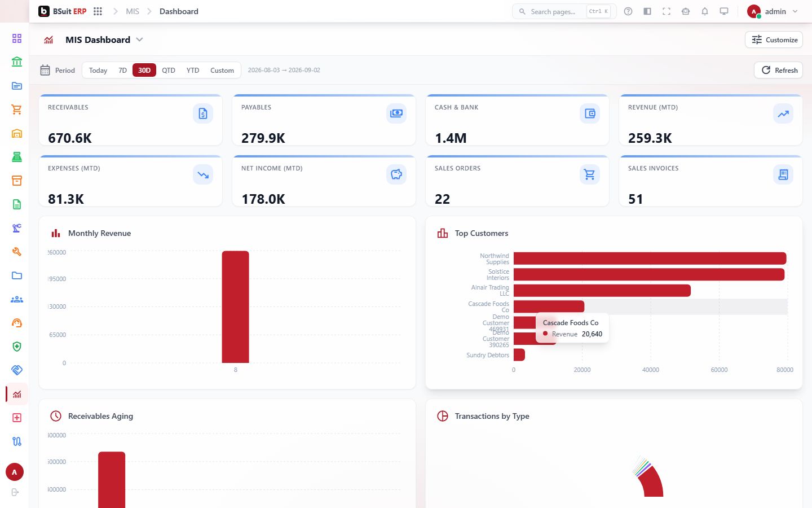Image resolution: width=812 pixels, height=508 pixels.
Task: Open the AI assistant robot icon
Action: coord(686,11)
